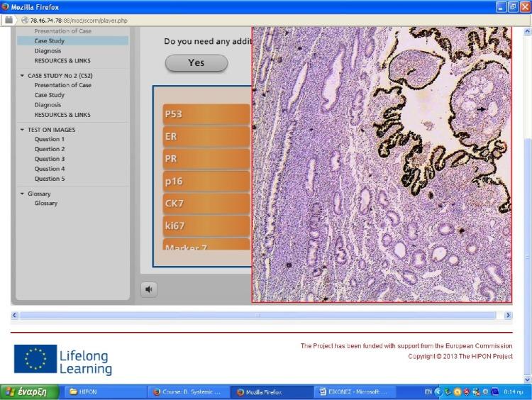Viewport: 532px width, 400px height.
Task: Open the first RESOURCES & LINKS item
Action: [x=62, y=61]
